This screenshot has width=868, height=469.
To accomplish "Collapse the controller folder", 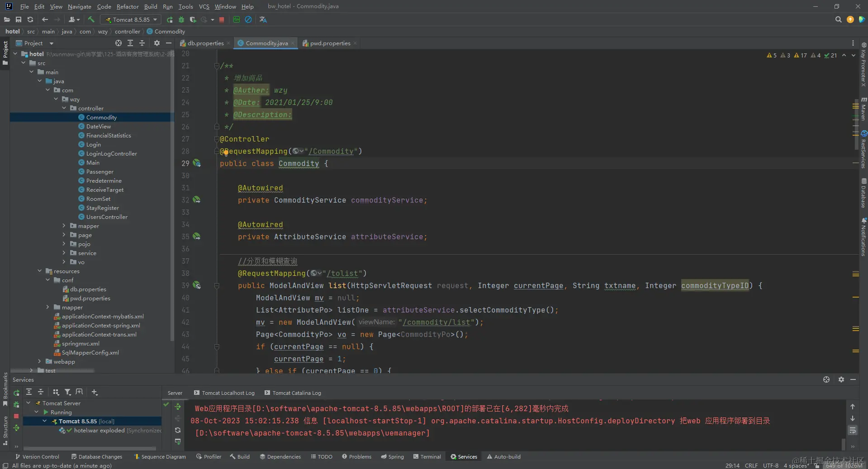I will click(x=64, y=108).
